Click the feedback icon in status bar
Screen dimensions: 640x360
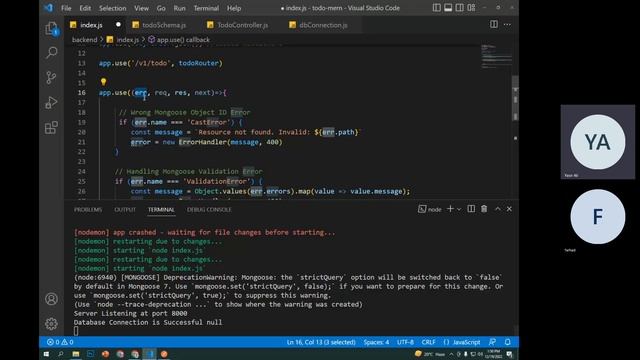(x=493, y=342)
